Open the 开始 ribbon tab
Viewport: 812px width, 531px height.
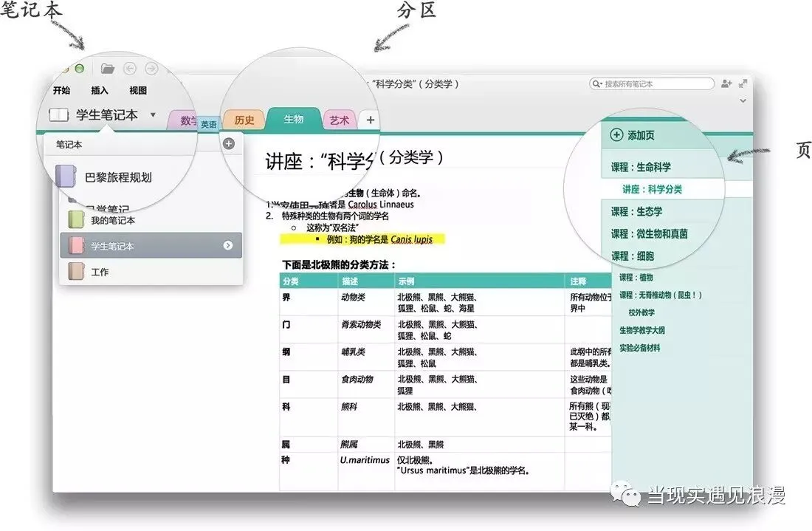point(61,90)
